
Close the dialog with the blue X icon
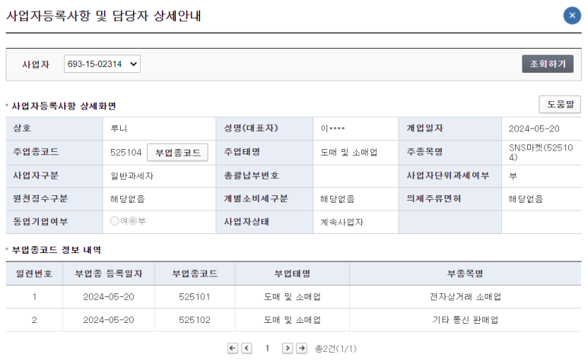[x=572, y=16]
